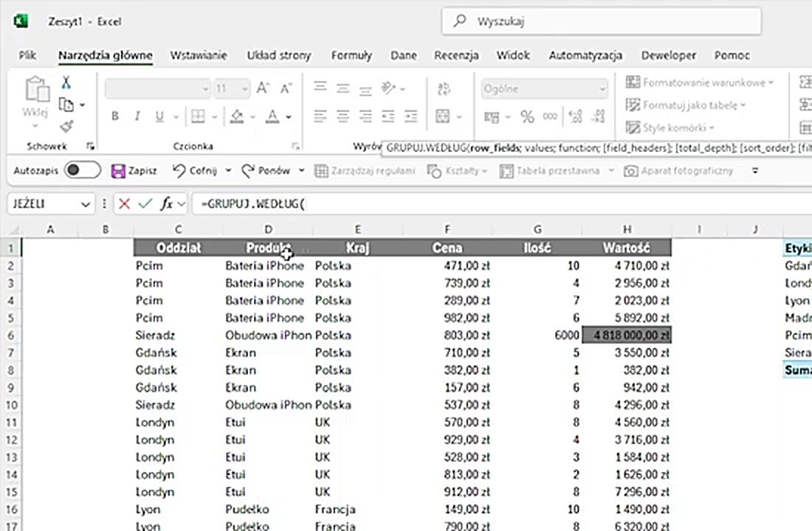The width and height of the screenshot is (812, 531).
Task: Toggle bold formatting
Action: click(115, 117)
